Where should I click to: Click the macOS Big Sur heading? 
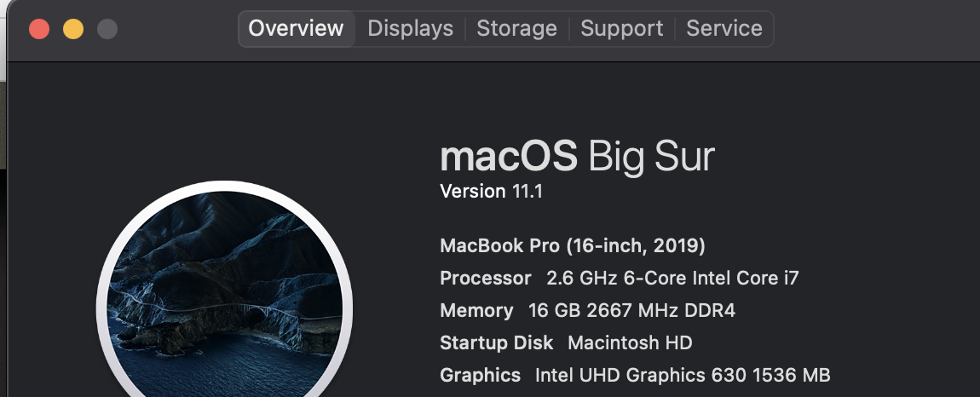pyautogui.click(x=577, y=158)
